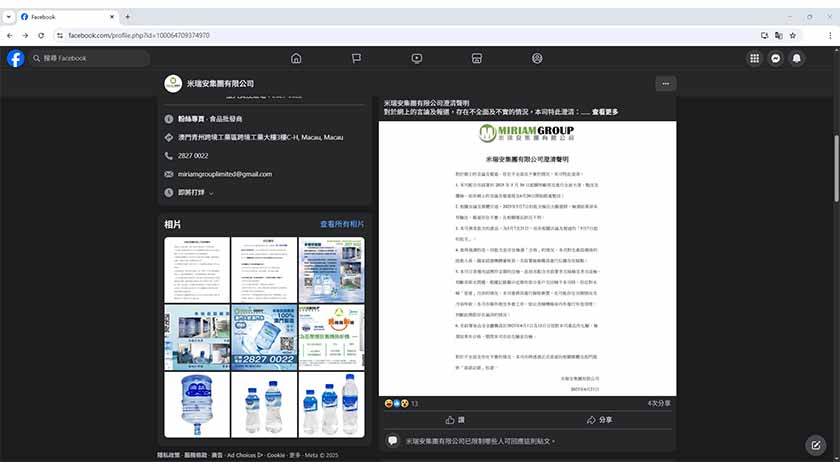Screen dimensions: 840x470
Task: Open the Facebook menu grid icon
Action: (x=754, y=58)
